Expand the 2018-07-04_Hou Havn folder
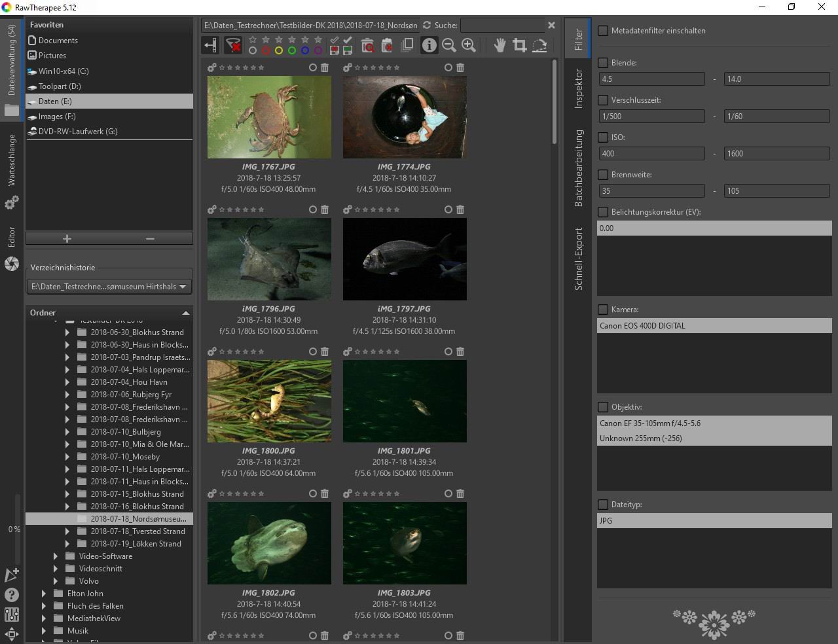Image resolution: width=838 pixels, height=644 pixels. point(67,382)
